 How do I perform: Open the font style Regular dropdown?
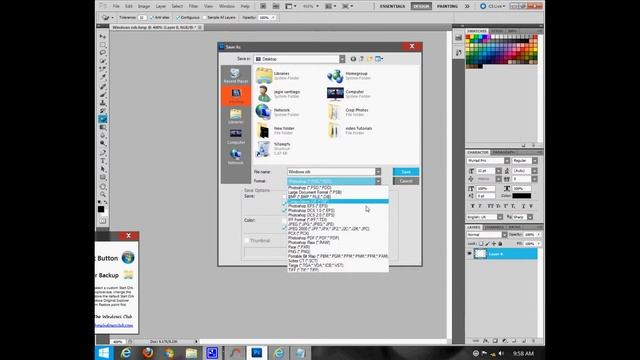pos(535,161)
